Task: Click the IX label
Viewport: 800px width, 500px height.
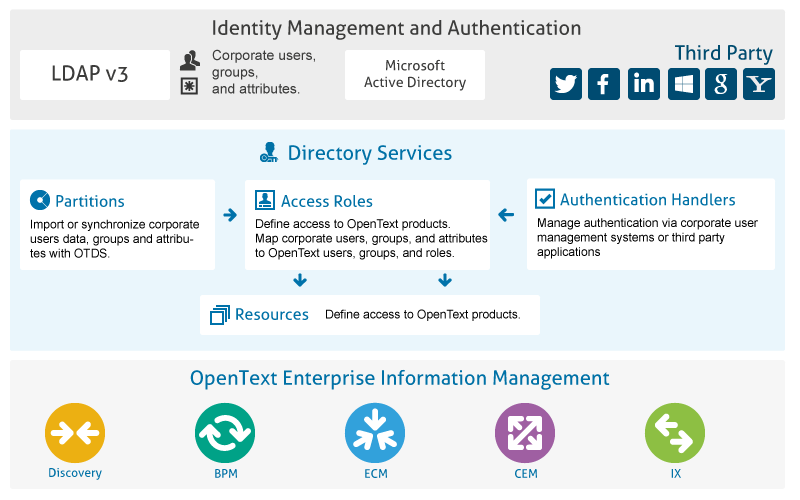Action: pyautogui.click(x=676, y=473)
